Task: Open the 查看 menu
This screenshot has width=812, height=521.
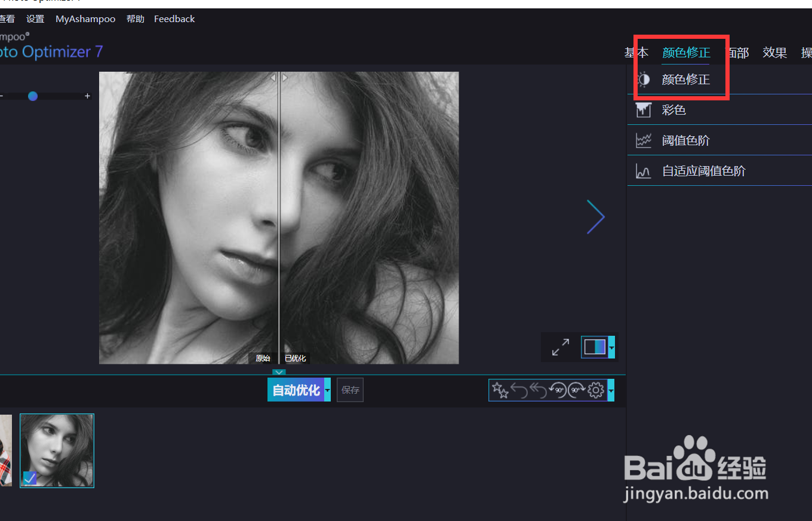Action: click(7, 19)
